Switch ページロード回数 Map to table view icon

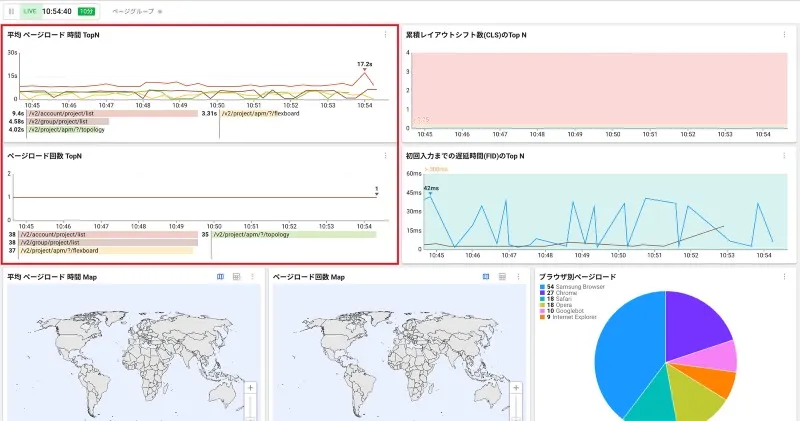502,277
